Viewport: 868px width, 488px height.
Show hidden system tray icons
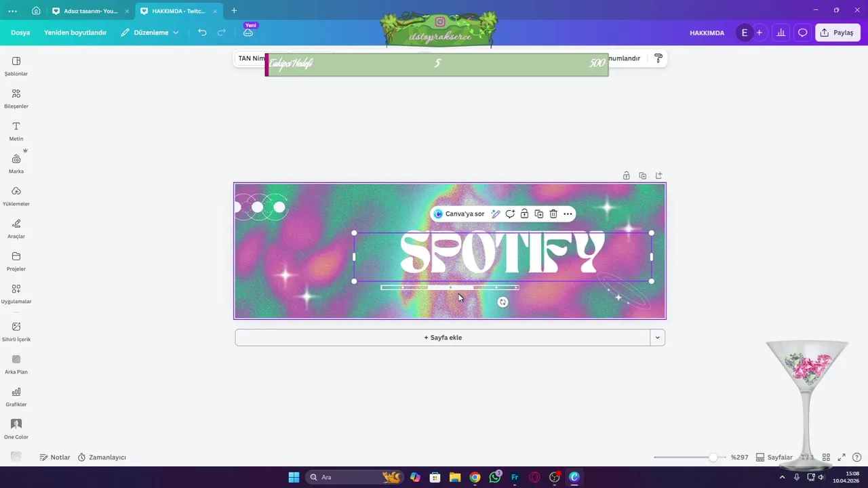[782, 477]
